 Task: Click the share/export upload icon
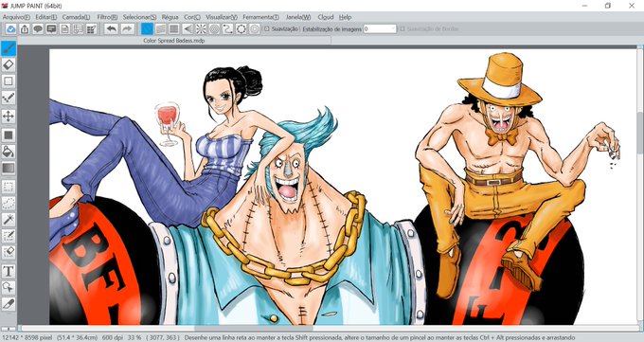tap(25, 28)
